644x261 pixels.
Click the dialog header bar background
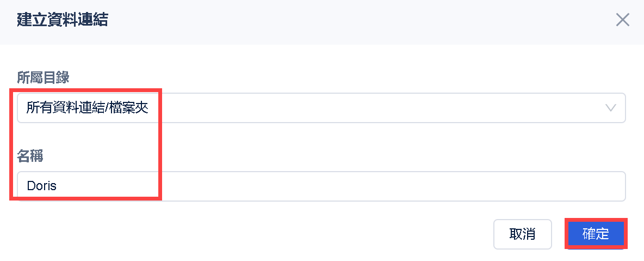coord(348,21)
